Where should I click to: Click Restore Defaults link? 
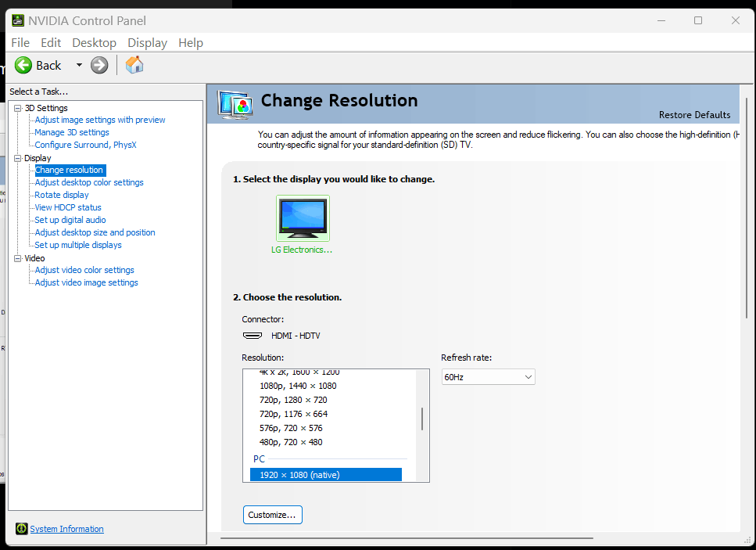[x=694, y=115]
